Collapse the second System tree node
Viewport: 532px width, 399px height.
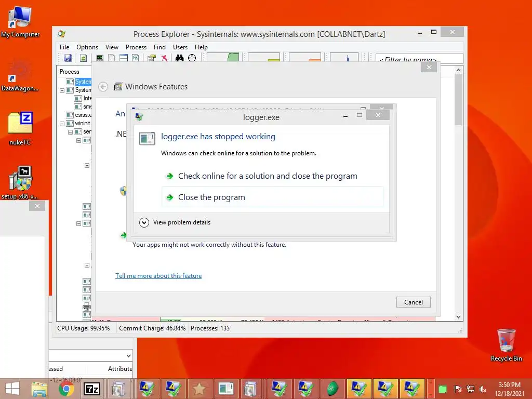point(62,90)
